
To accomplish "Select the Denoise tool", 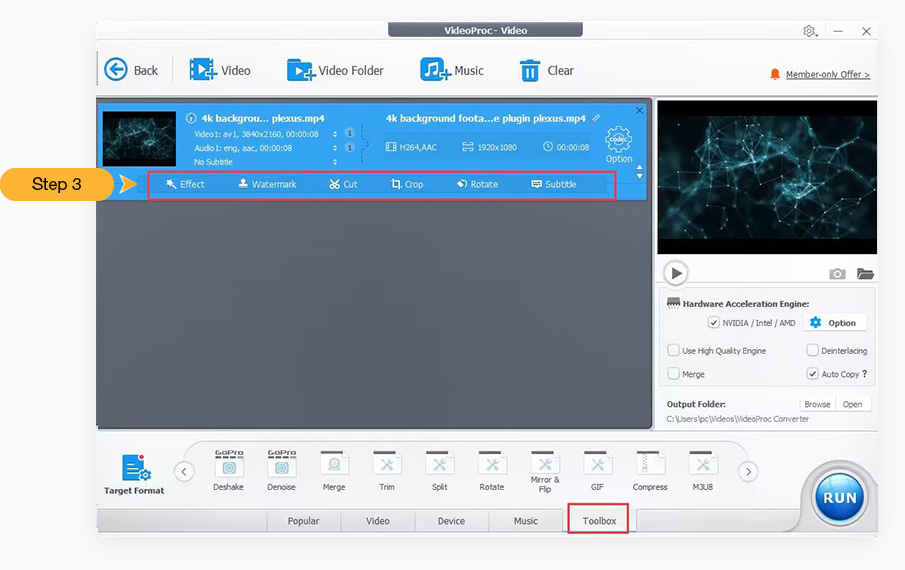I will click(x=282, y=467).
